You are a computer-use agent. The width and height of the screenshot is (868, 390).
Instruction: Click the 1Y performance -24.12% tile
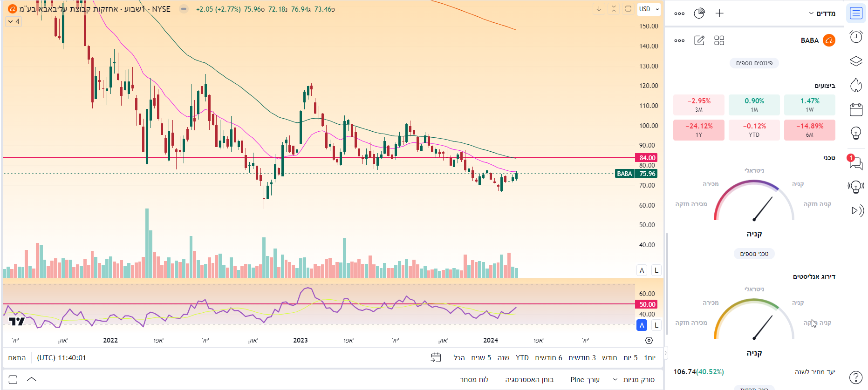(x=699, y=130)
